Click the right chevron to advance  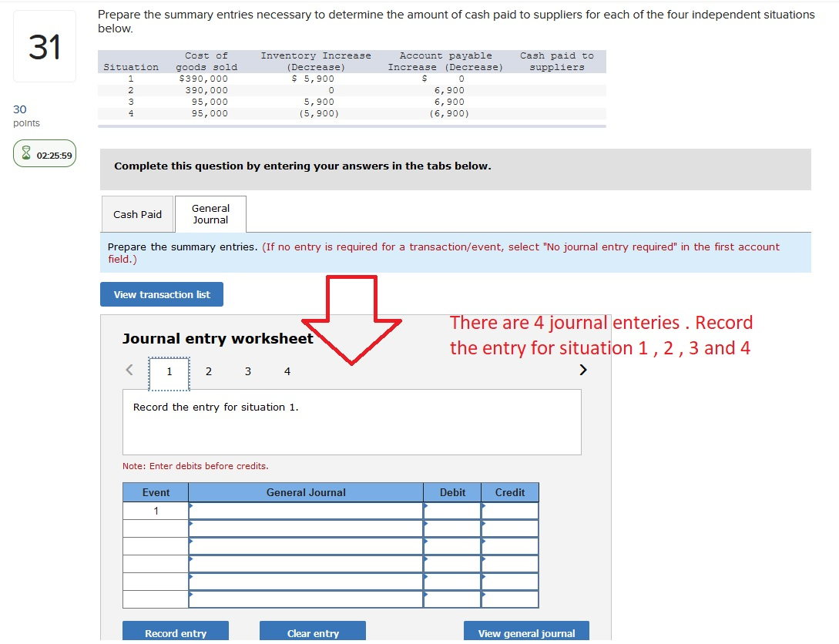pos(583,370)
